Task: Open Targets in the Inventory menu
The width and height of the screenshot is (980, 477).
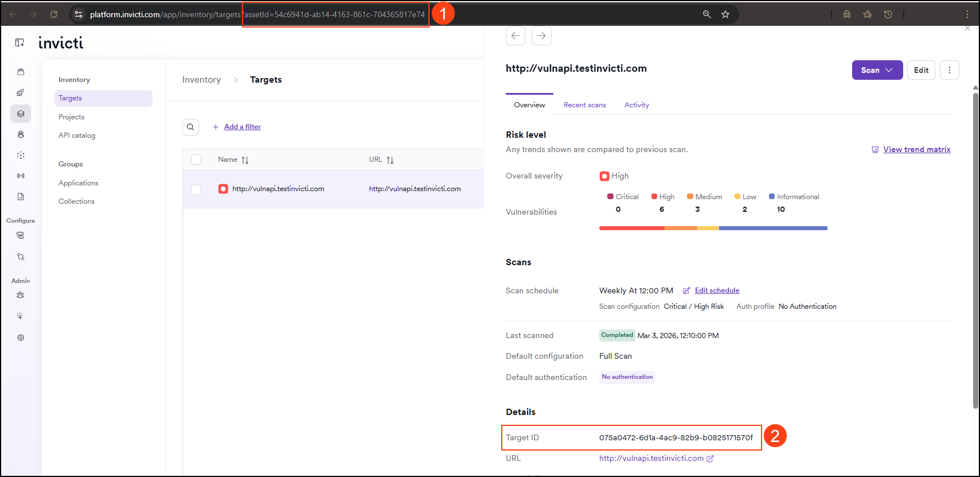Action: [x=103, y=98]
